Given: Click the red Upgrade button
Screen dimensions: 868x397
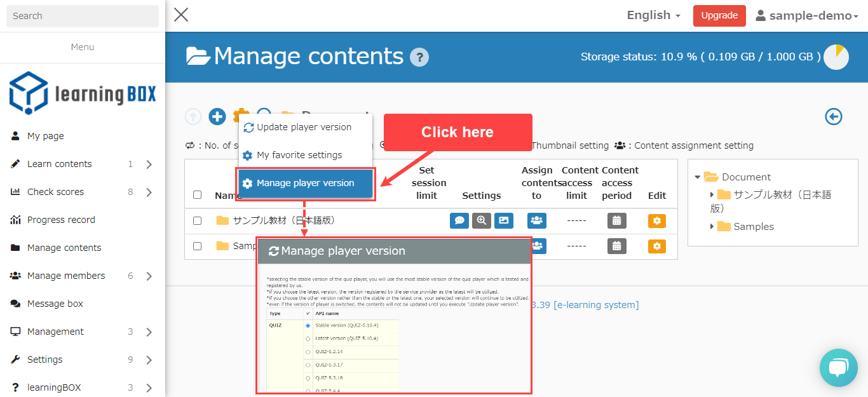Looking at the screenshot, I should (719, 16).
